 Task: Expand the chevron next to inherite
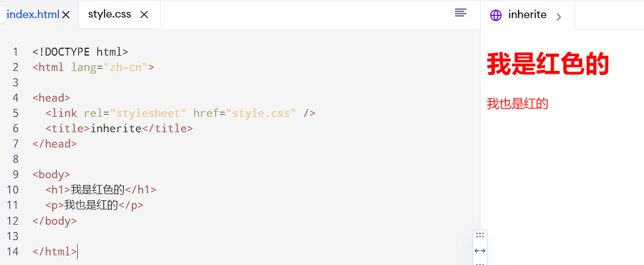point(558,17)
